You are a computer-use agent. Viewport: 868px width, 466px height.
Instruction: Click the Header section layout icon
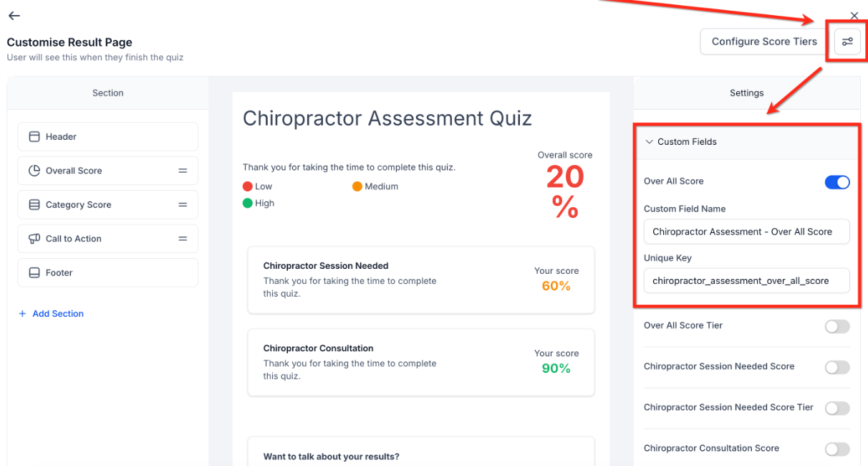pos(34,137)
